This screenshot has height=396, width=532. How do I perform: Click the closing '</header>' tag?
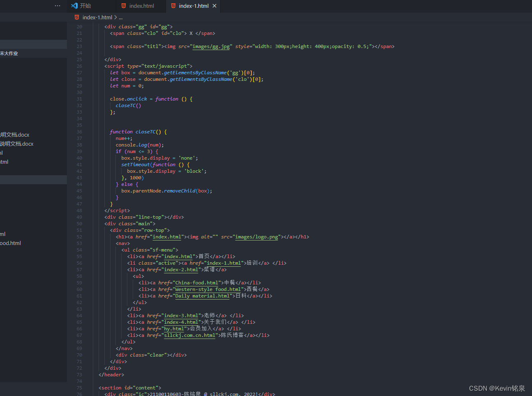[x=111, y=375]
